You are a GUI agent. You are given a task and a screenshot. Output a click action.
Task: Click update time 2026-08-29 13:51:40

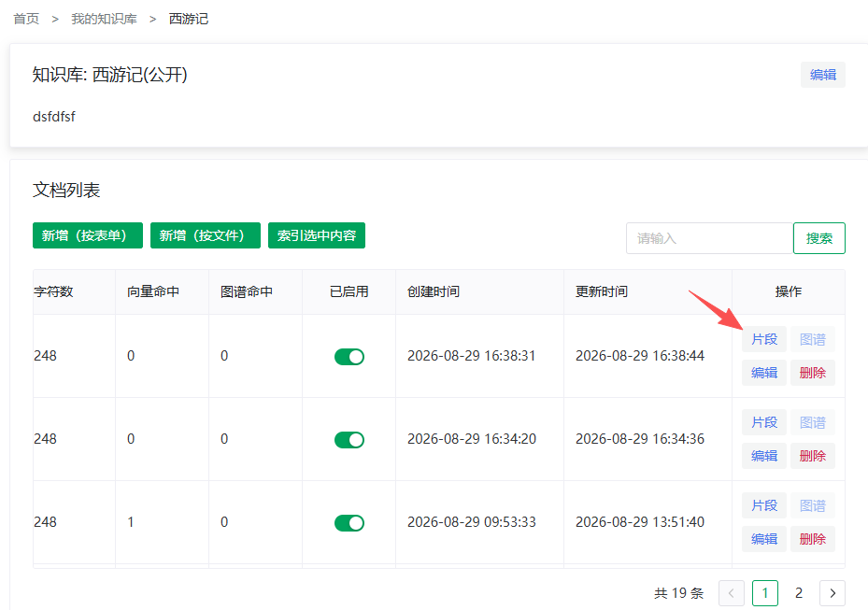640,522
